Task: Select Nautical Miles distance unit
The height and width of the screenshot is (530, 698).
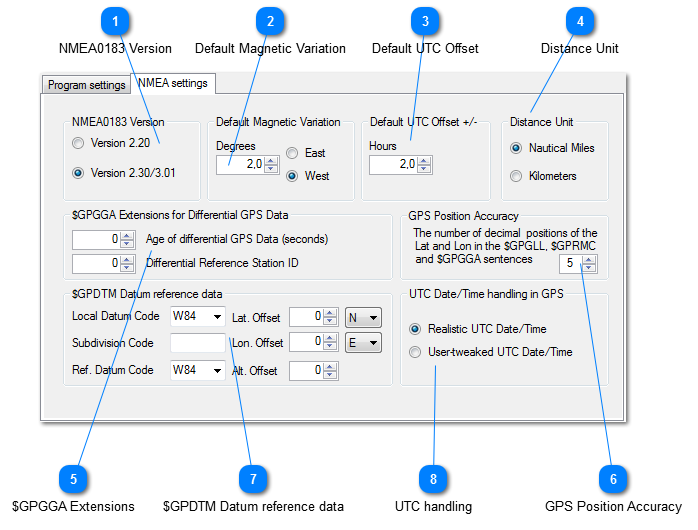Action: coord(516,148)
